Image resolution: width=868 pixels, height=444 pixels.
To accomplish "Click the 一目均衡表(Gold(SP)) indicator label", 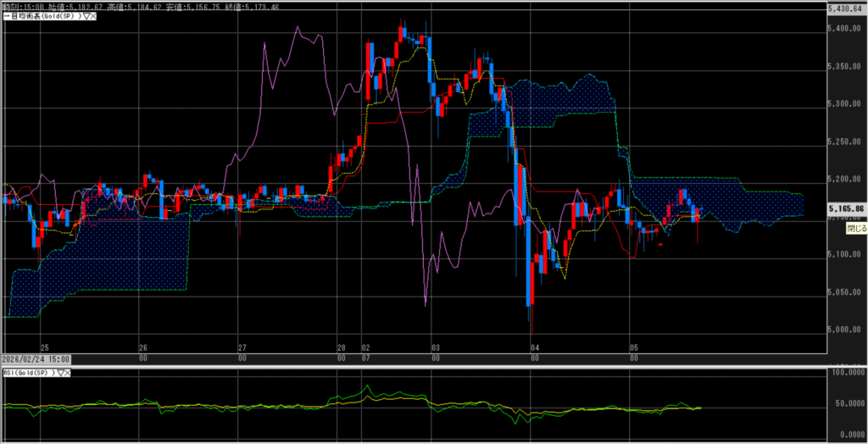I will (x=38, y=17).
